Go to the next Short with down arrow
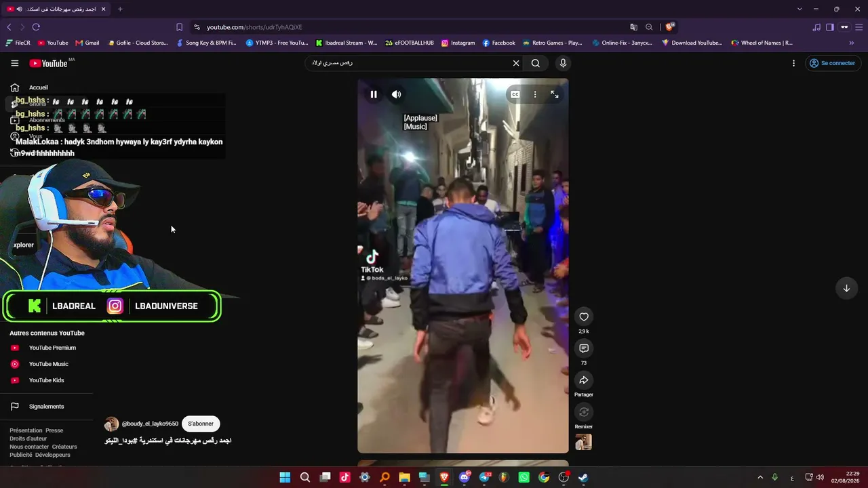 tap(846, 288)
